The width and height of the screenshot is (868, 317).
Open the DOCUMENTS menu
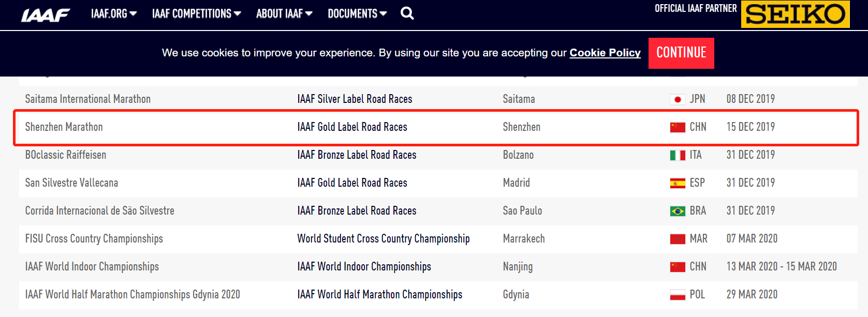coord(357,13)
